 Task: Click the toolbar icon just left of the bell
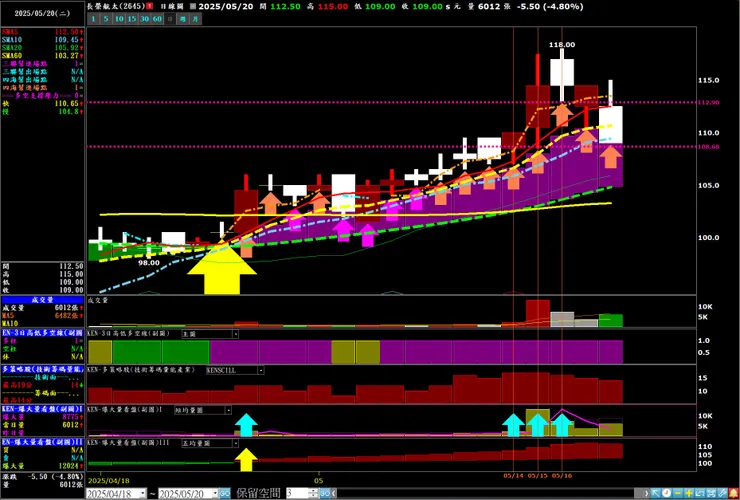(x=722, y=493)
